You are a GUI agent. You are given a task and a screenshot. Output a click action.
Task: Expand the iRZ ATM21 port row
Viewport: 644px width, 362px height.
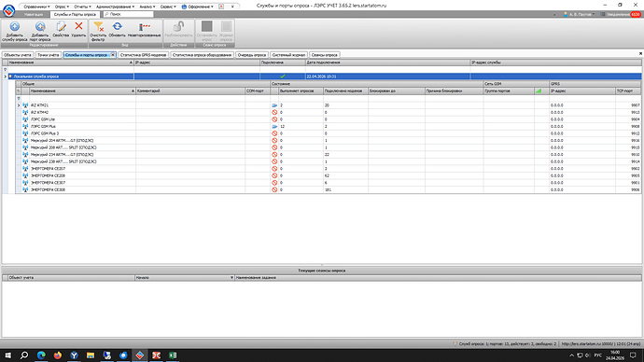19,105
